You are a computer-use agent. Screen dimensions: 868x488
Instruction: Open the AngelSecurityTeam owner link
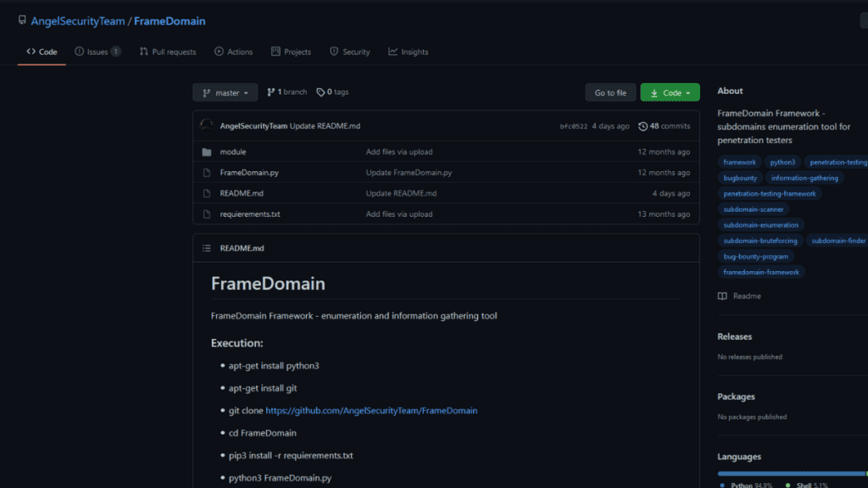click(77, 21)
